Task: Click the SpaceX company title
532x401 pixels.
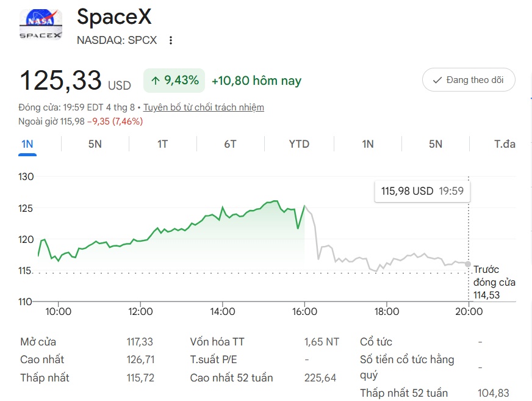Action: pyautogui.click(x=114, y=16)
